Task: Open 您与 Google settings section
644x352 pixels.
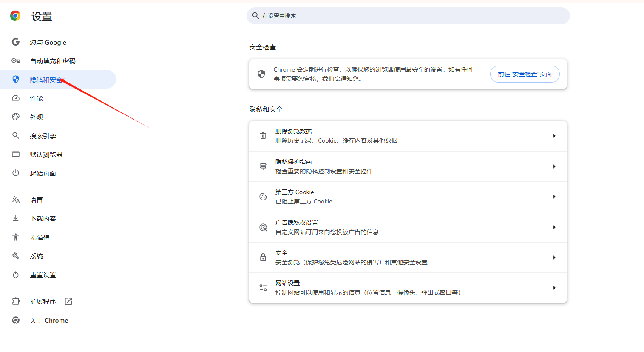Action: click(58, 42)
